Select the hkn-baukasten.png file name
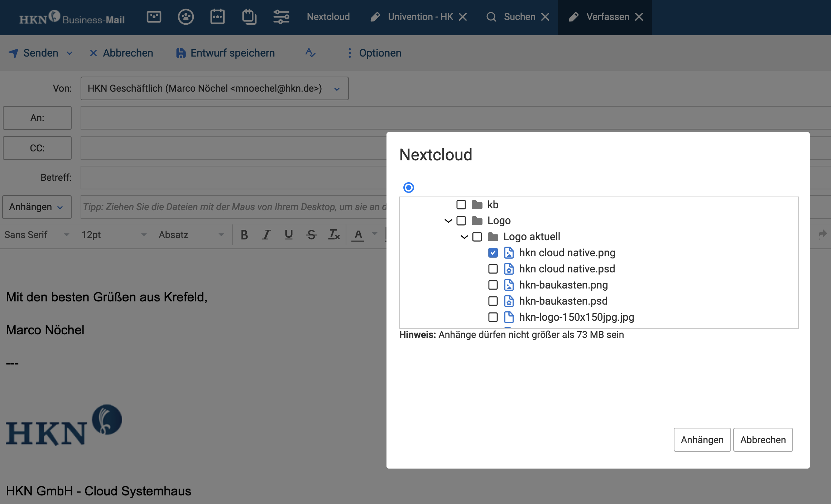Image resolution: width=831 pixels, height=504 pixels. (563, 285)
